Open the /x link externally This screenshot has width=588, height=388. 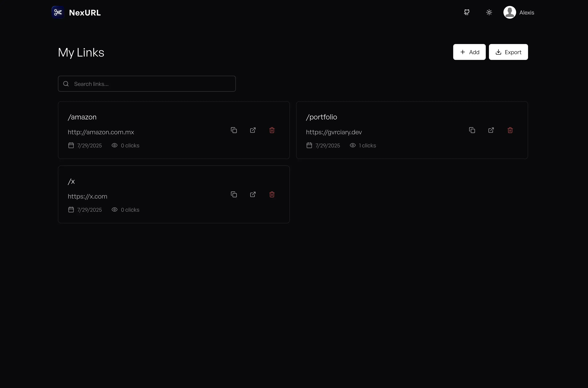pyautogui.click(x=253, y=194)
